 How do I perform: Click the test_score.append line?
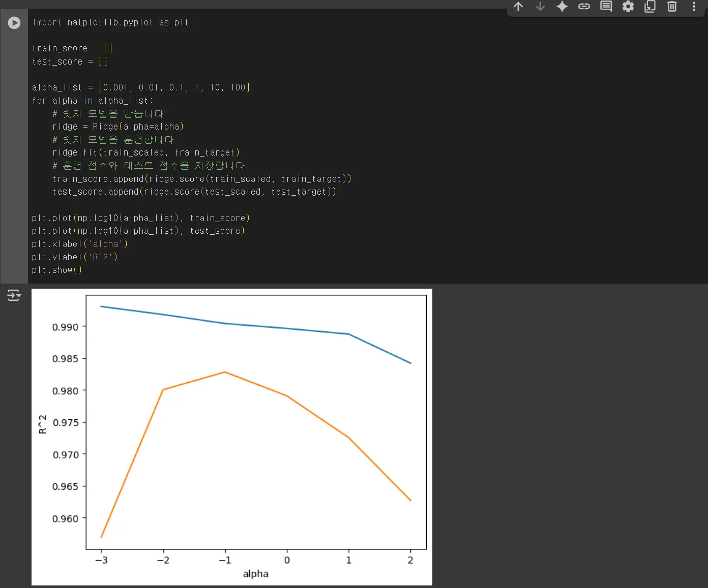194,192
